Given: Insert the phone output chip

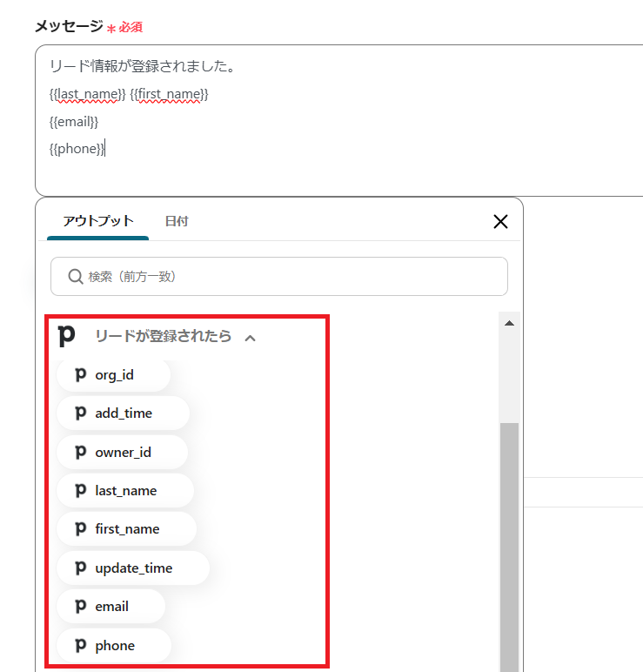Looking at the screenshot, I should [114, 645].
